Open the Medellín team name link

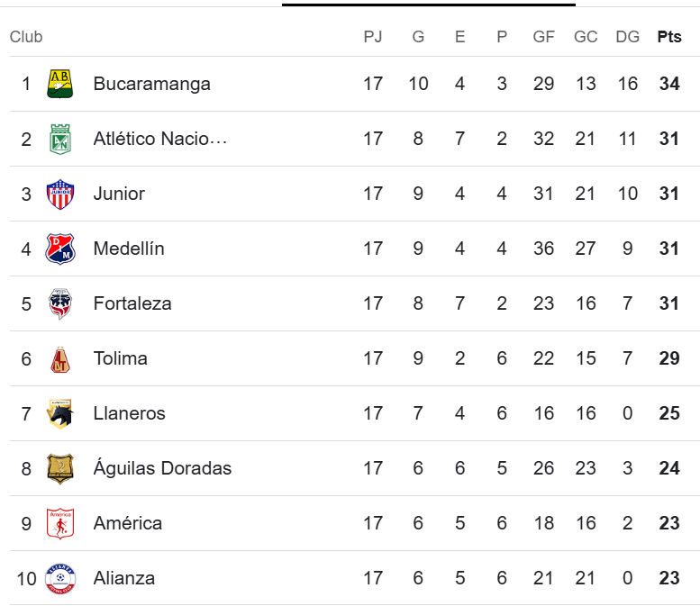tap(129, 249)
